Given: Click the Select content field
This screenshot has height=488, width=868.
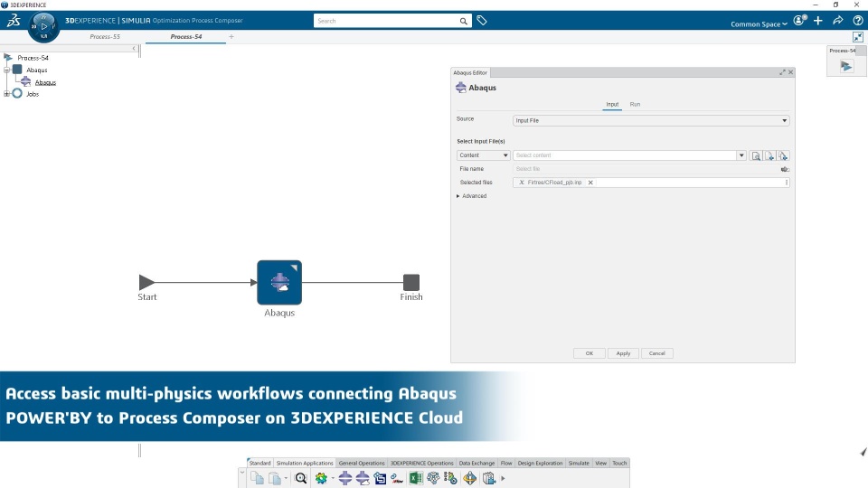Looking at the screenshot, I should [x=625, y=155].
